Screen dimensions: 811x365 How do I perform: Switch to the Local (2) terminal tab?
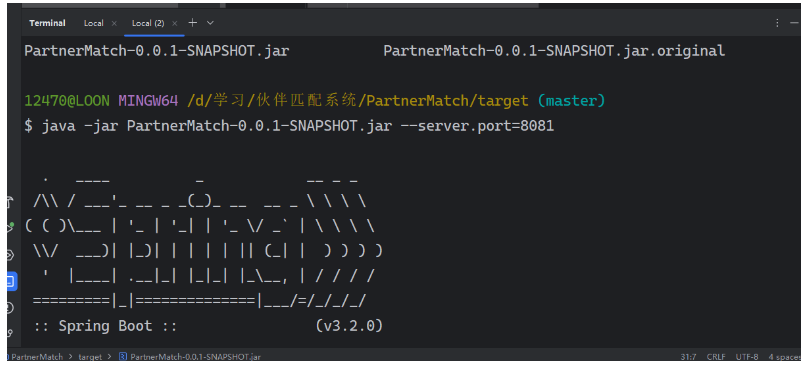coord(148,23)
